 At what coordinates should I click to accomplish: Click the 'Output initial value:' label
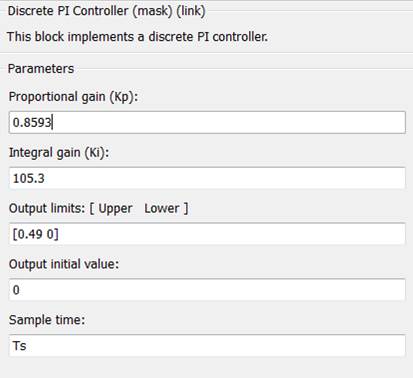[x=64, y=264]
